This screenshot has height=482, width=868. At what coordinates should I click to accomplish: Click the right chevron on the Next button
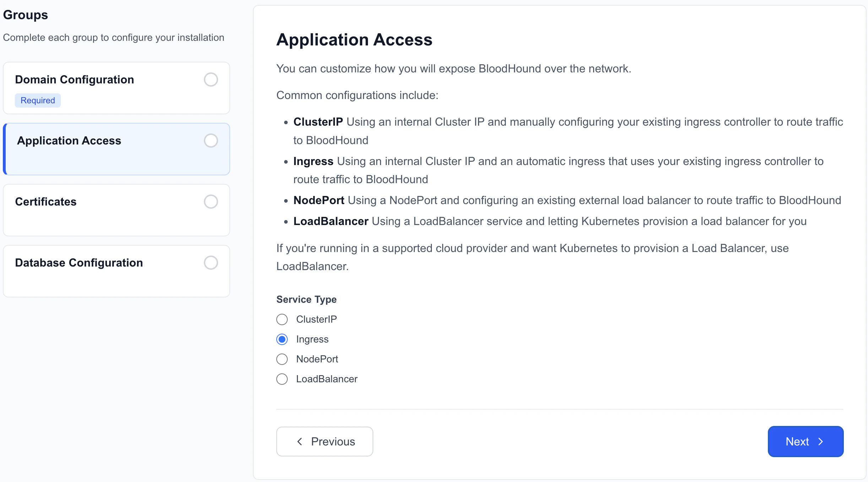point(820,442)
